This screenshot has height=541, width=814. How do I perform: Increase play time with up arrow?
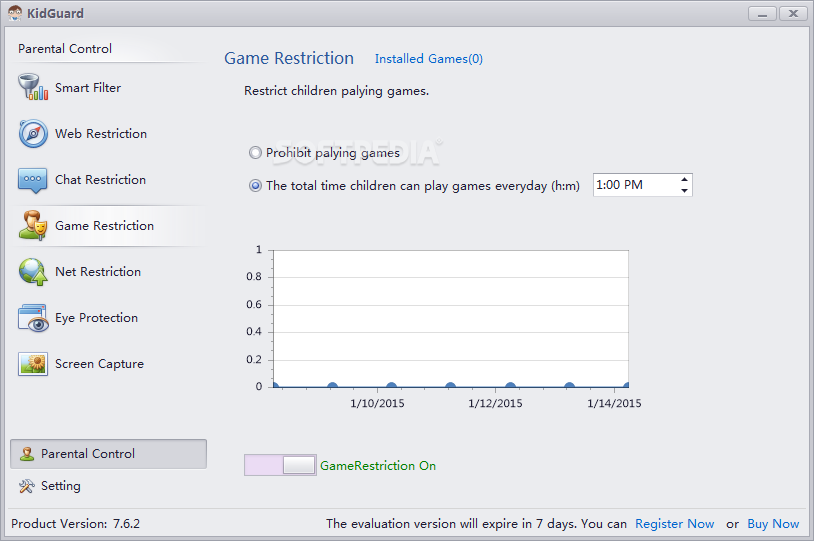click(x=684, y=179)
